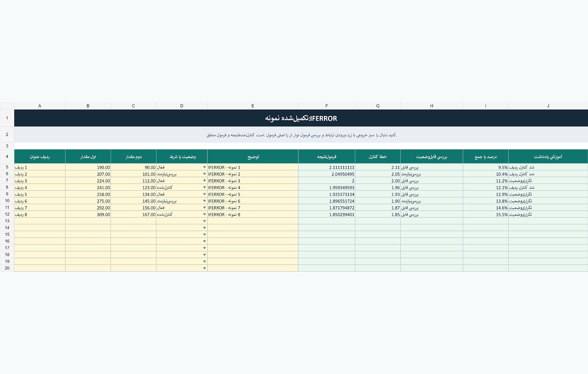The width and height of the screenshot is (588, 374).
Task: Select row 1 header number
Action: (7, 118)
